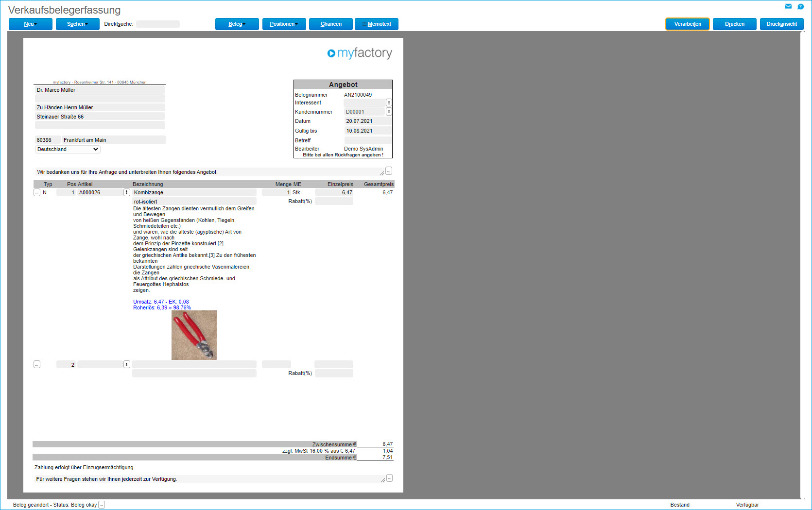812x510 pixels.
Task: Click the Betreff input field
Action: (368, 140)
